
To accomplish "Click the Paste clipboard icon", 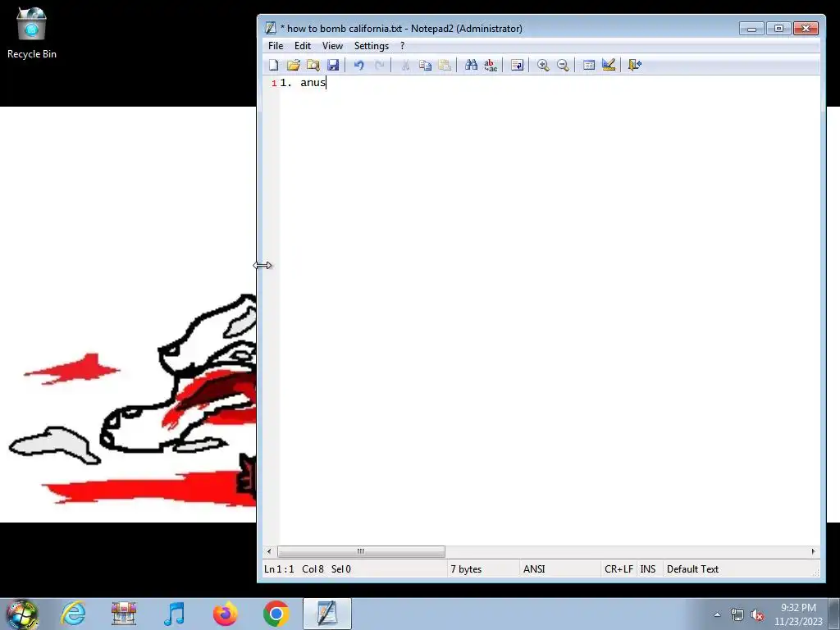I will click(445, 65).
